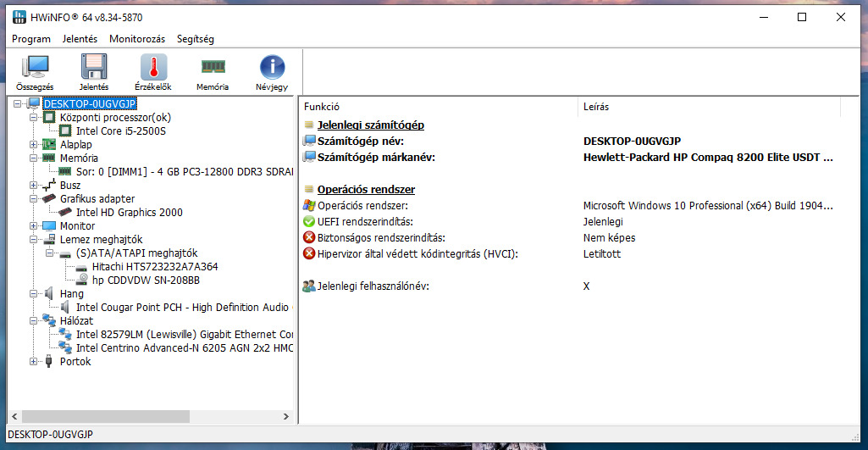Select Intel Centrino Advanced-N 6205 item

[x=185, y=348]
